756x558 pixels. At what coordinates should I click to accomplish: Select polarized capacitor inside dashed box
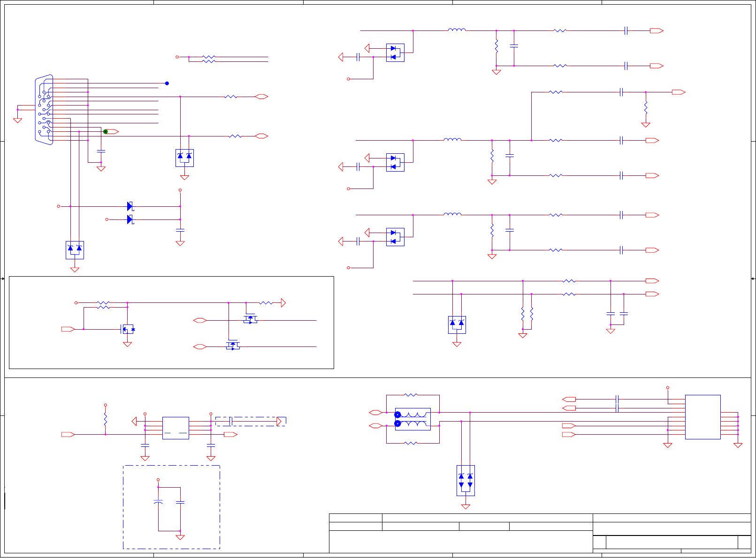pos(158,502)
